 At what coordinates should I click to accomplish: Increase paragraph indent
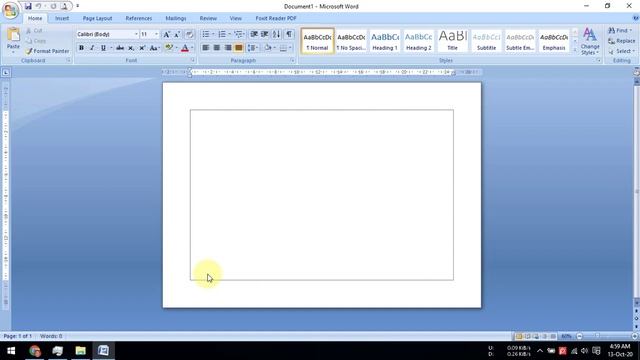point(265,34)
